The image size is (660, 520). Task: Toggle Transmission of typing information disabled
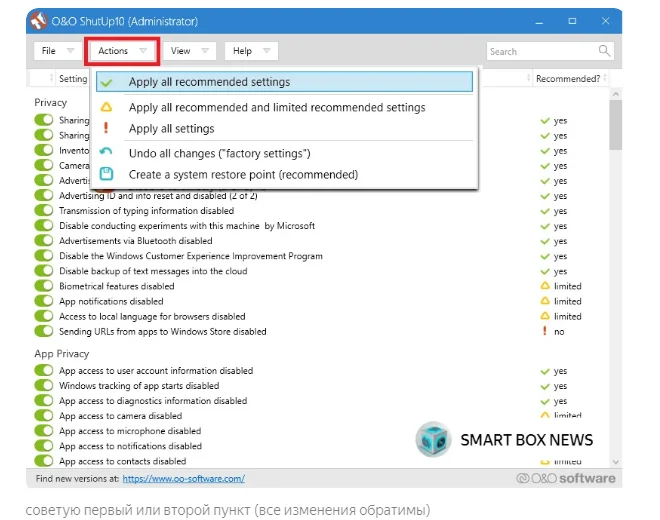click(44, 210)
